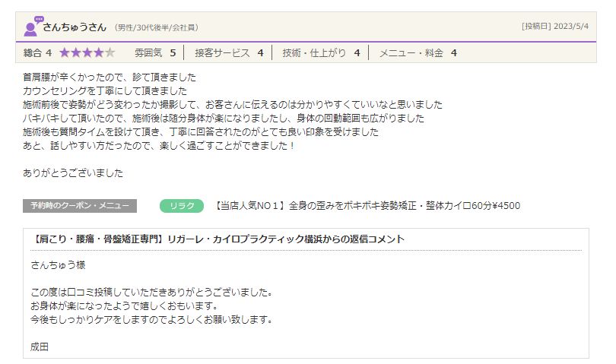The width and height of the screenshot is (616, 364).
Task: Click the salutation さんちゅう様 in reply
Action: pos(58,265)
